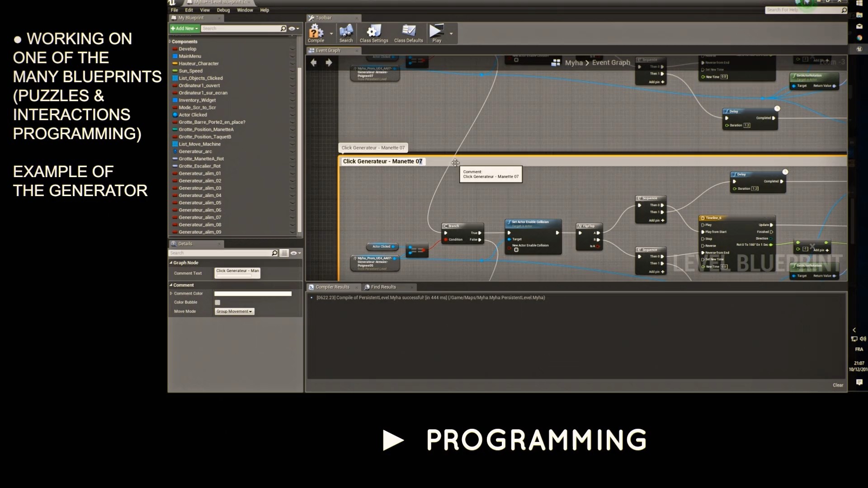Open the Play options dropdown arrow
868x488 pixels.
pyautogui.click(x=451, y=33)
